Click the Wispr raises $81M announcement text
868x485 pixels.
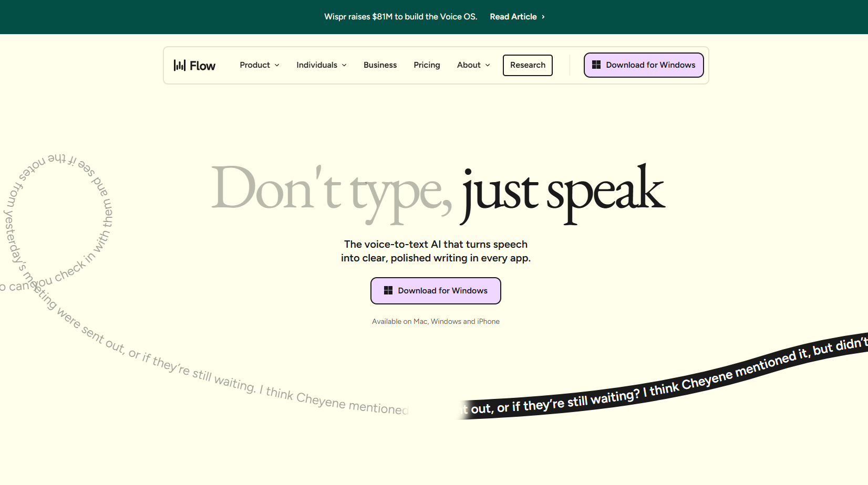(400, 17)
